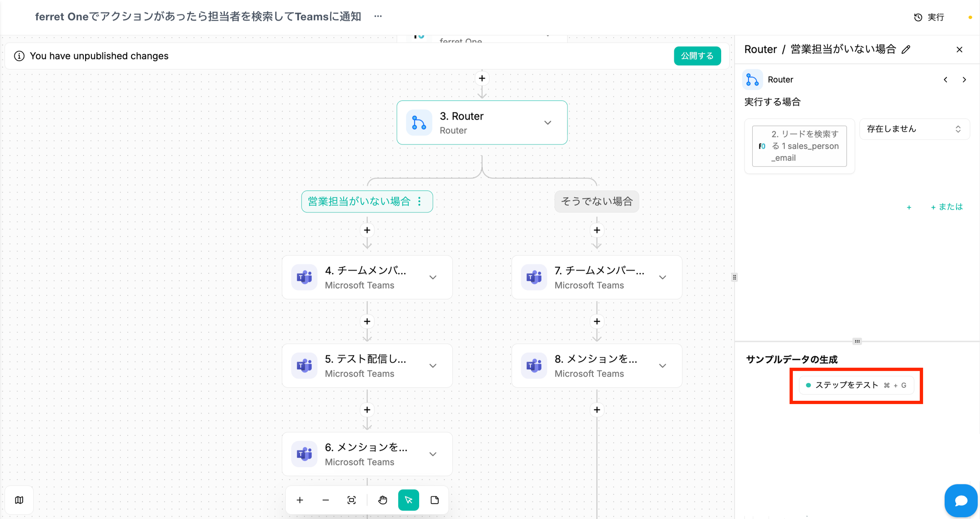The width and height of the screenshot is (980, 519).
Task: Open the notes icon in bottom toolbar
Action: 434,500
